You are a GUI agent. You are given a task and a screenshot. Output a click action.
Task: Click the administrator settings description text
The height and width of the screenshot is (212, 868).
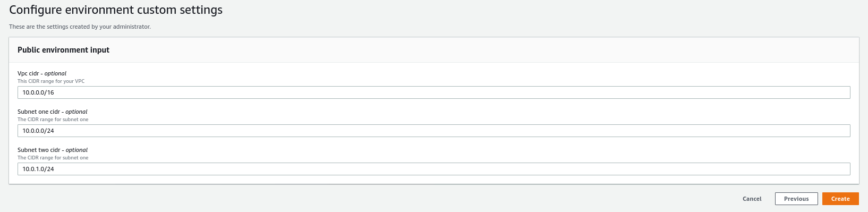point(80,27)
